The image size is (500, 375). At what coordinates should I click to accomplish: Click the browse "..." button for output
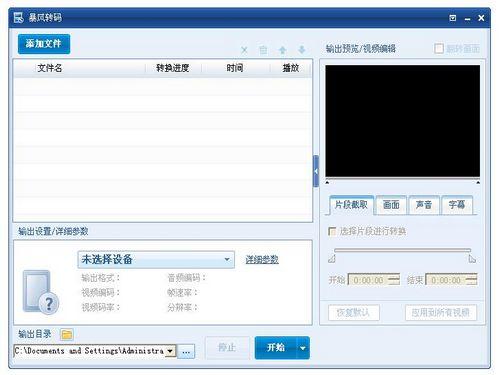click(x=186, y=351)
